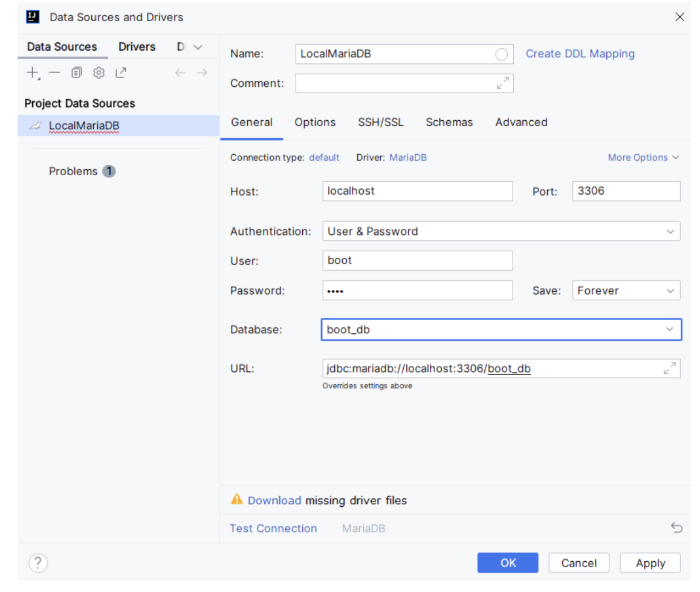
Task: Click into the Password field
Action: [418, 291]
